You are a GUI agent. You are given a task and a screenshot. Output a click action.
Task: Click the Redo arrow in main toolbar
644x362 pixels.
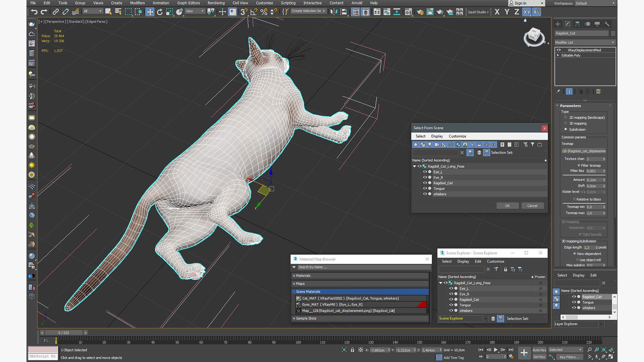[x=44, y=12]
